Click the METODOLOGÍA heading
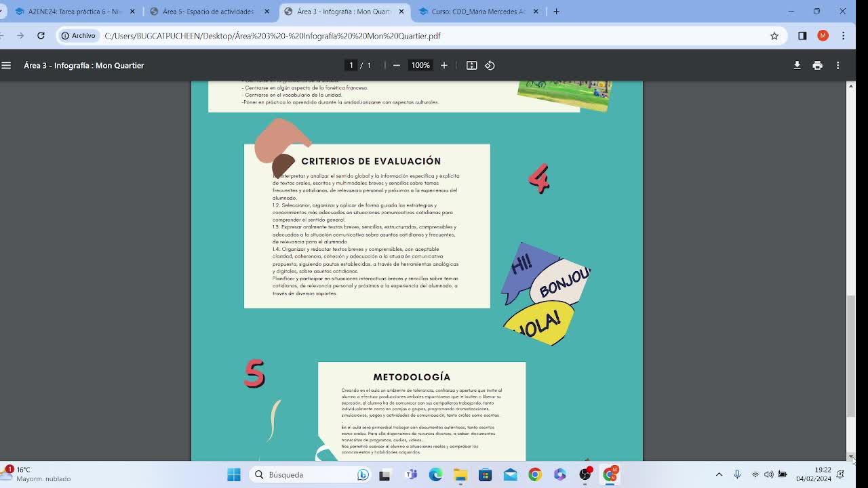The image size is (868, 488). point(412,377)
